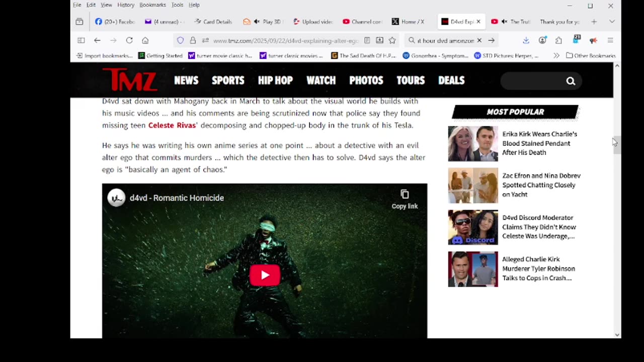Open the Gonorrhea - Symptoms bookmark

click(436, 56)
